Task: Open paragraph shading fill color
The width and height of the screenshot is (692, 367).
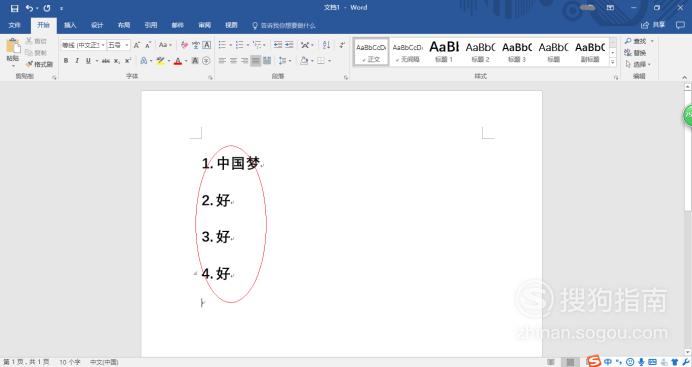Action: tap(304, 61)
